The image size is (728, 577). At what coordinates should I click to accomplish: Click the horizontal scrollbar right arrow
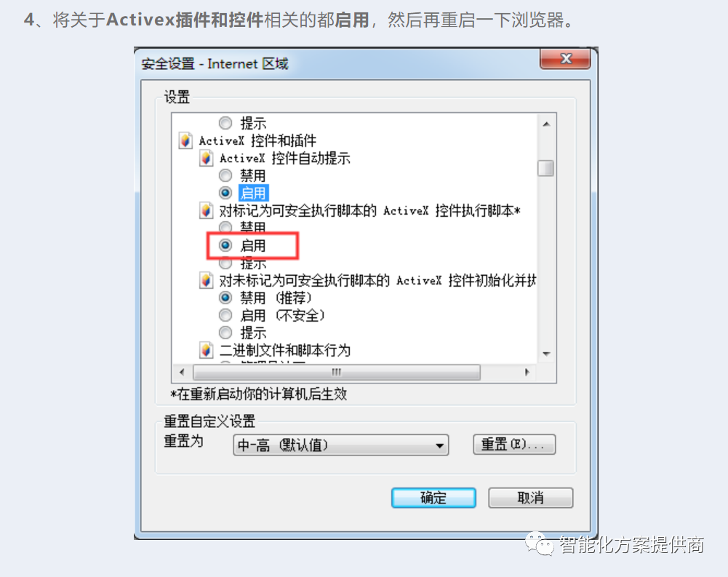(x=527, y=372)
